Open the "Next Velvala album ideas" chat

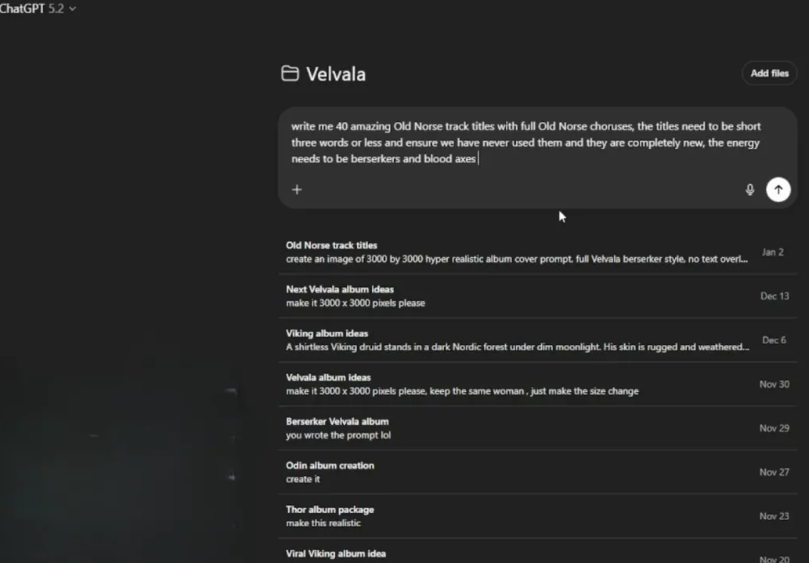340,289
